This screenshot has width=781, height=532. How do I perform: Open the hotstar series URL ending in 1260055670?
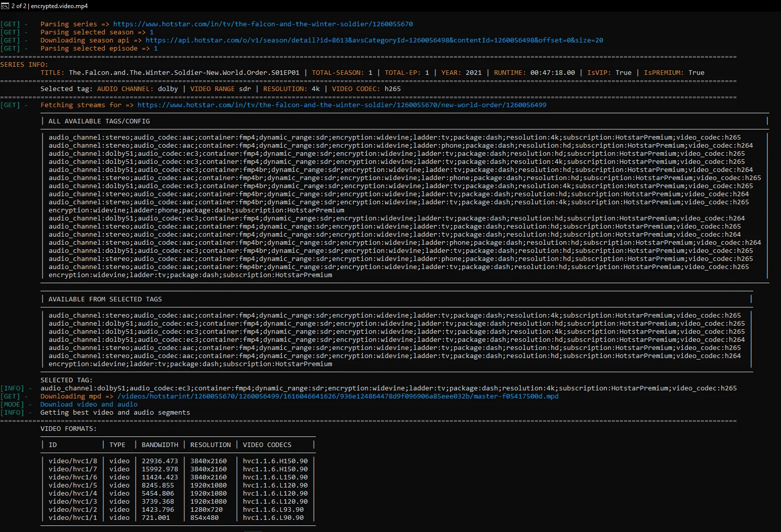pos(263,24)
